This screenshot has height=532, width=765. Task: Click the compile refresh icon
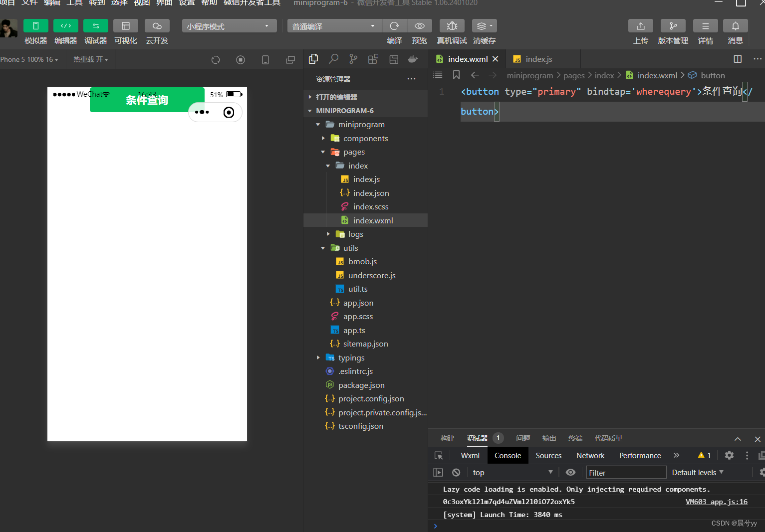pos(395,26)
